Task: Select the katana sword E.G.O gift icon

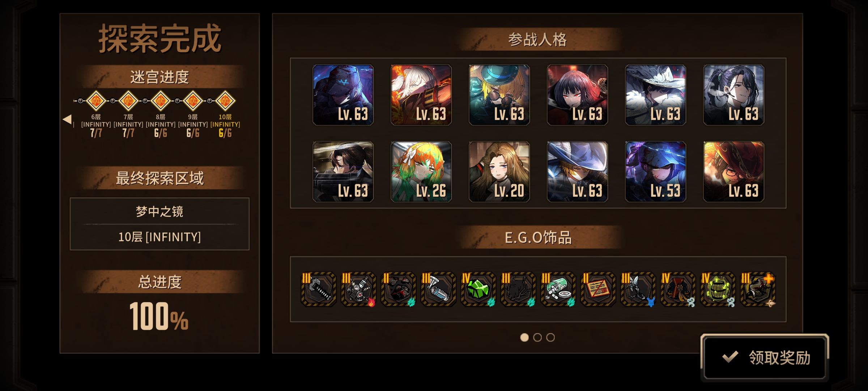Action: 319,289
